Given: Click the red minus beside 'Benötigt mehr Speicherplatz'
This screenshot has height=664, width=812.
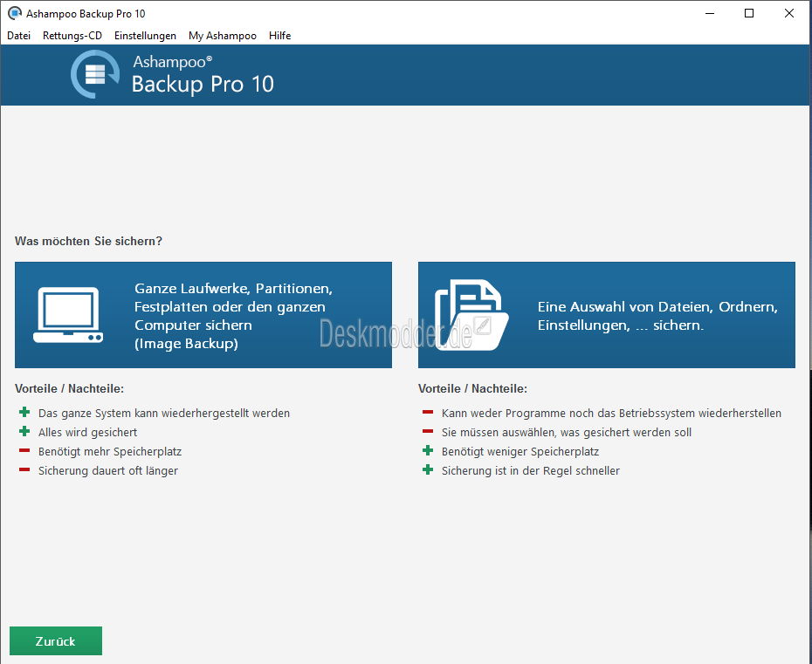Looking at the screenshot, I should (x=24, y=451).
